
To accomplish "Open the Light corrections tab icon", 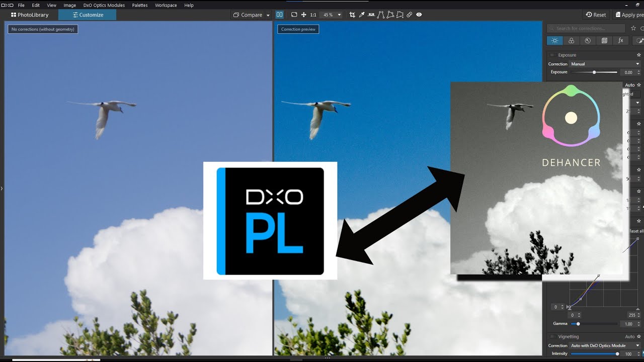I will point(555,41).
